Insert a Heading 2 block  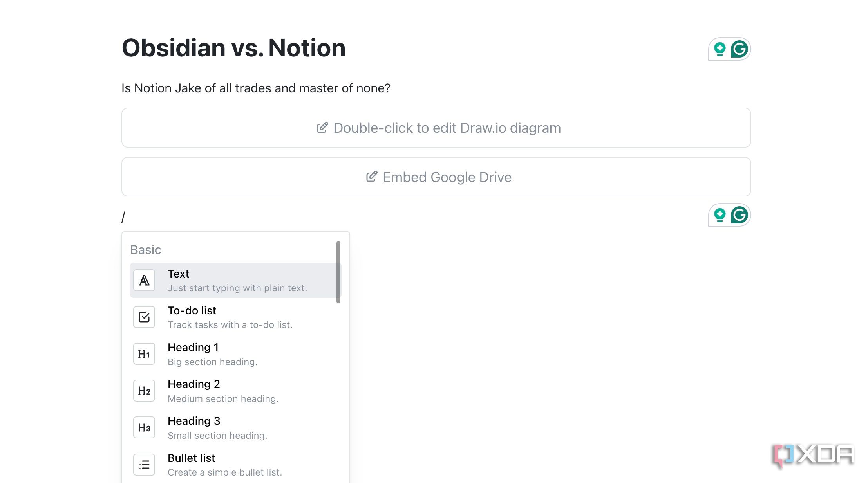pos(235,391)
